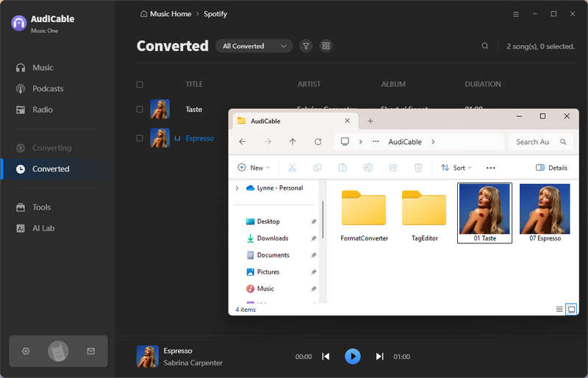Sort by the TITLE column header
588x378 pixels.
(x=194, y=84)
